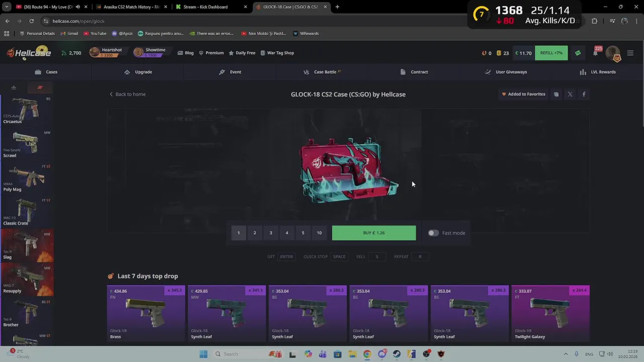Click the Premium link

tap(211, 53)
